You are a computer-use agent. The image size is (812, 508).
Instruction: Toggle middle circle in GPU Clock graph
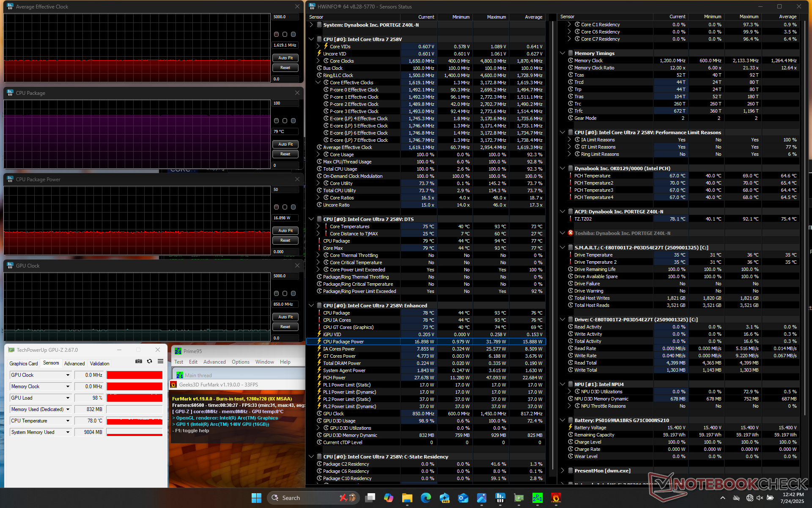(285, 293)
